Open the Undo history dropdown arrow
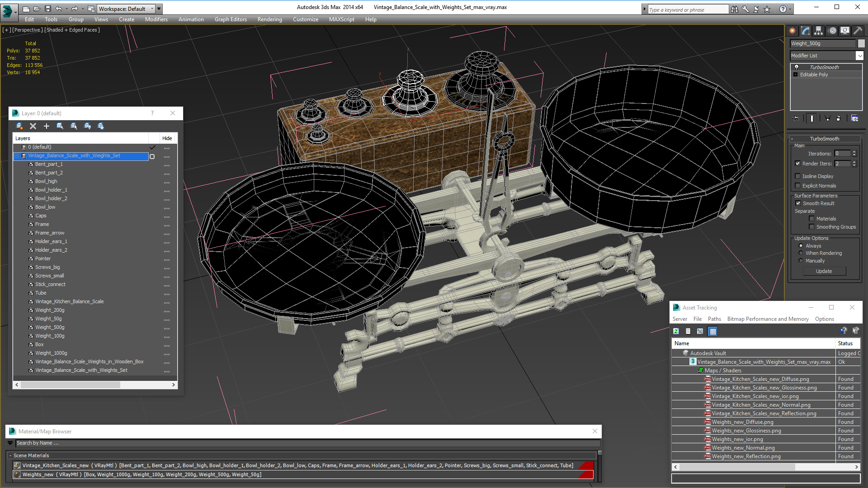Viewport: 868px width, 488px height. click(66, 9)
